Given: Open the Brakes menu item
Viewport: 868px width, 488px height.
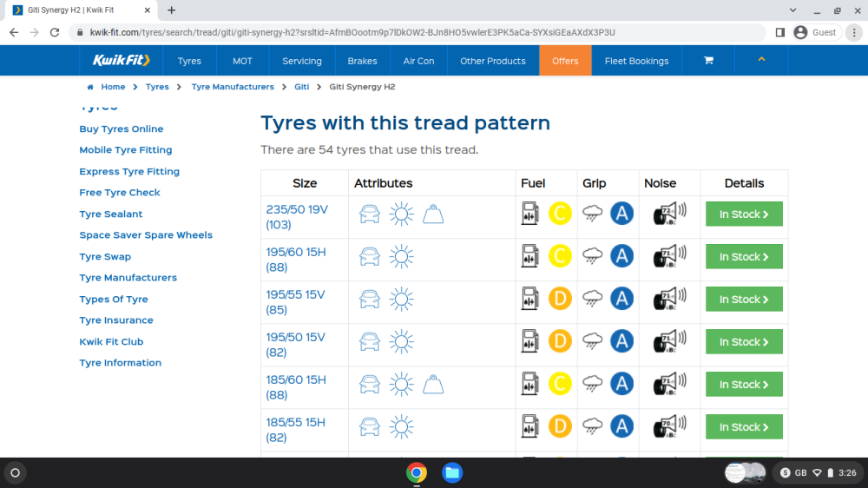Looking at the screenshot, I should tap(362, 61).
